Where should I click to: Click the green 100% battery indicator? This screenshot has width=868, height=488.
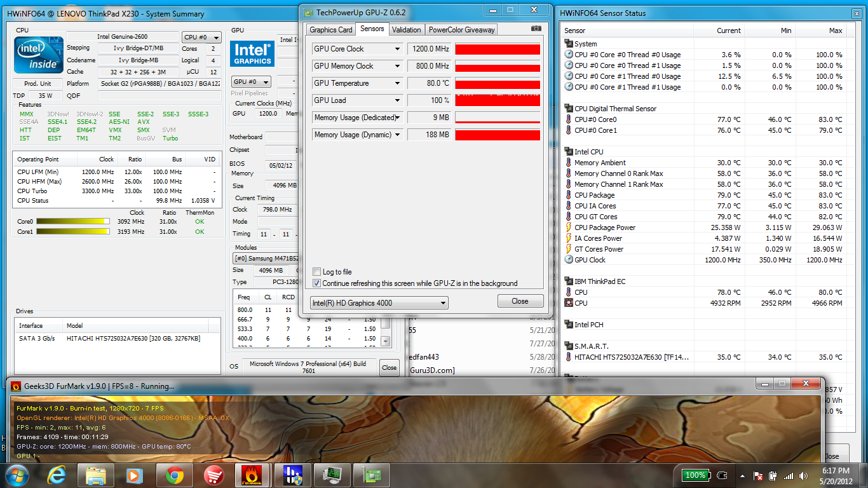click(x=696, y=475)
